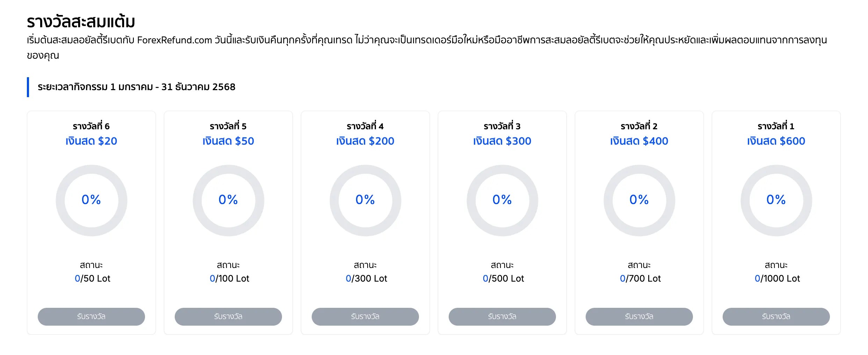Click the รางวัลที่ 3 card heading
This screenshot has width=868, height=355.
(502, 126)
